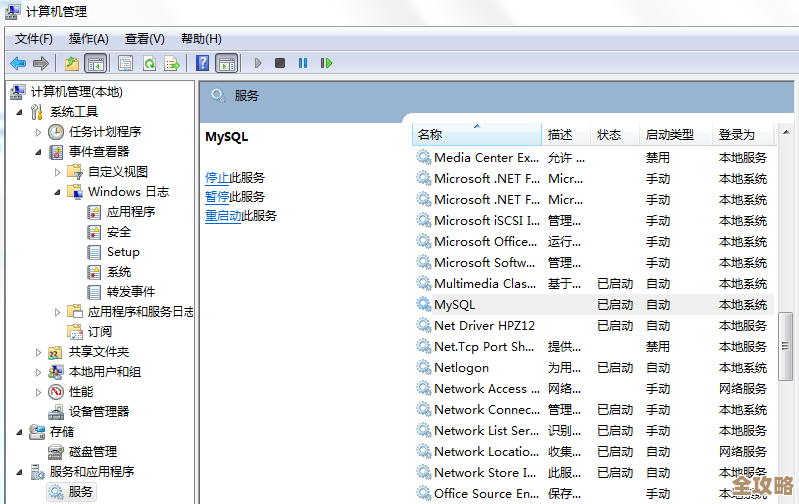
Task: Open the 应用程序 log under Windows 日志
Action: tap(131, 212)
